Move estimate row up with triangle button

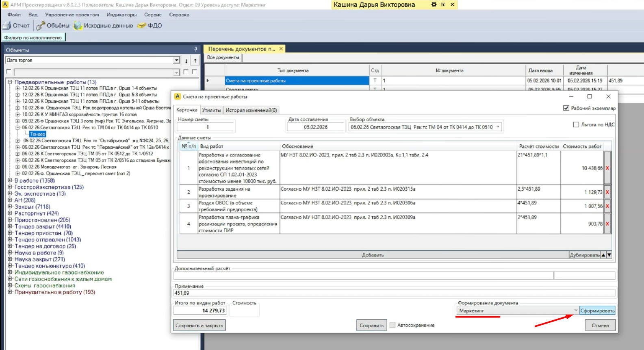(603, 255)
